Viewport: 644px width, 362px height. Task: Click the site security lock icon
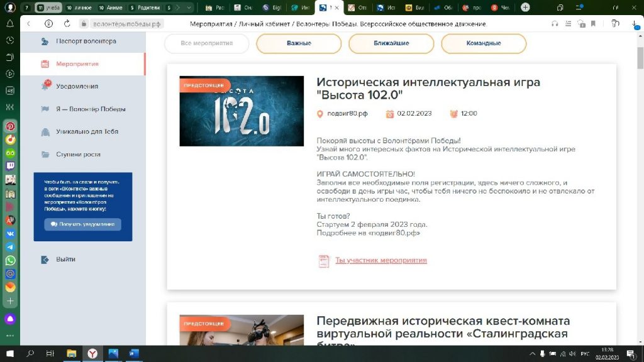click(x=84, y=24)
